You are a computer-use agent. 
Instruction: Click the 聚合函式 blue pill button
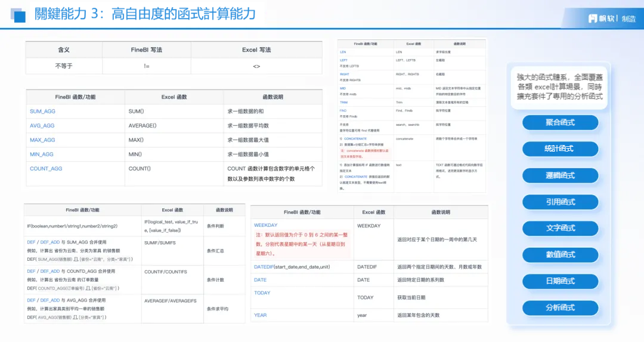560,122
